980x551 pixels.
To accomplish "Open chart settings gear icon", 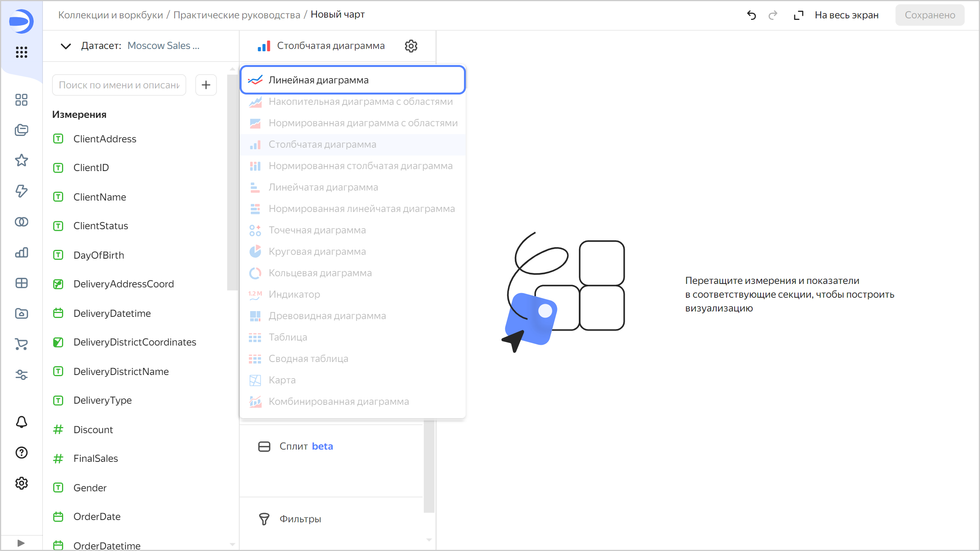I will 411,46.
